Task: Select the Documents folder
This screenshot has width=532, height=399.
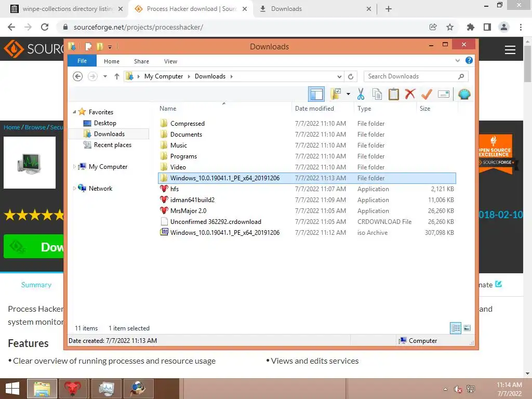Action: [x=307, y=135]
